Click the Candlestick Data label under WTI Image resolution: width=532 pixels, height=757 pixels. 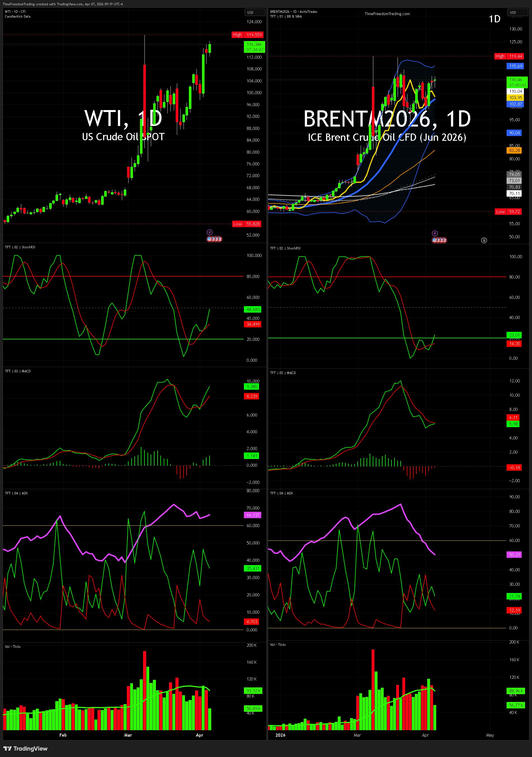[x=18, y=16]
